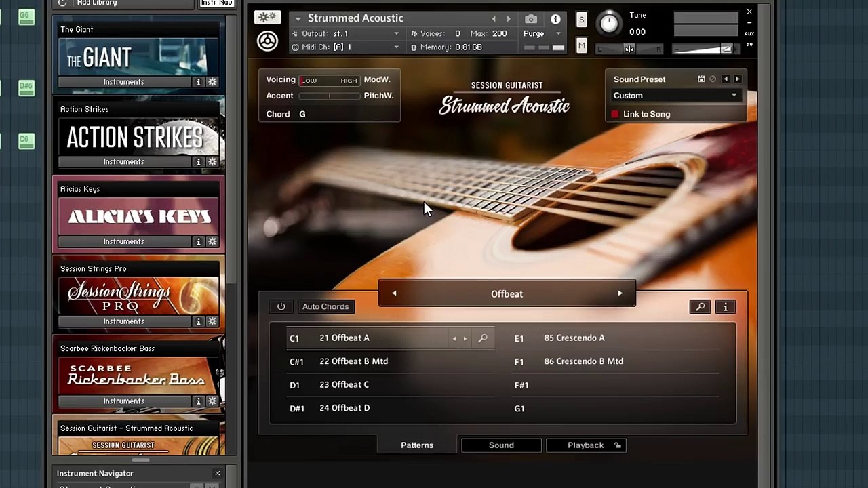Collapse the Strummed Acoustic instrument header
The height and width of the screenshot is (488, 868).
(298, 19)
